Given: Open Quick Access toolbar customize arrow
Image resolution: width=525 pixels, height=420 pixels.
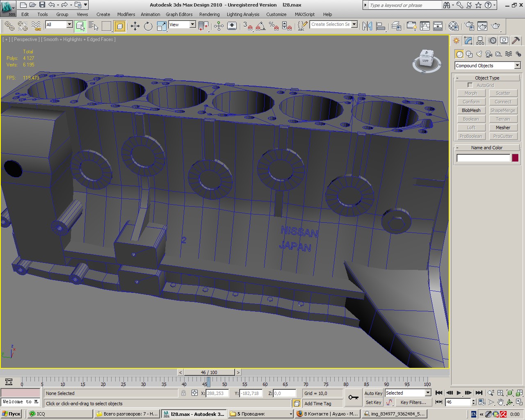Looking at the screenshot, I should (85, 5).
